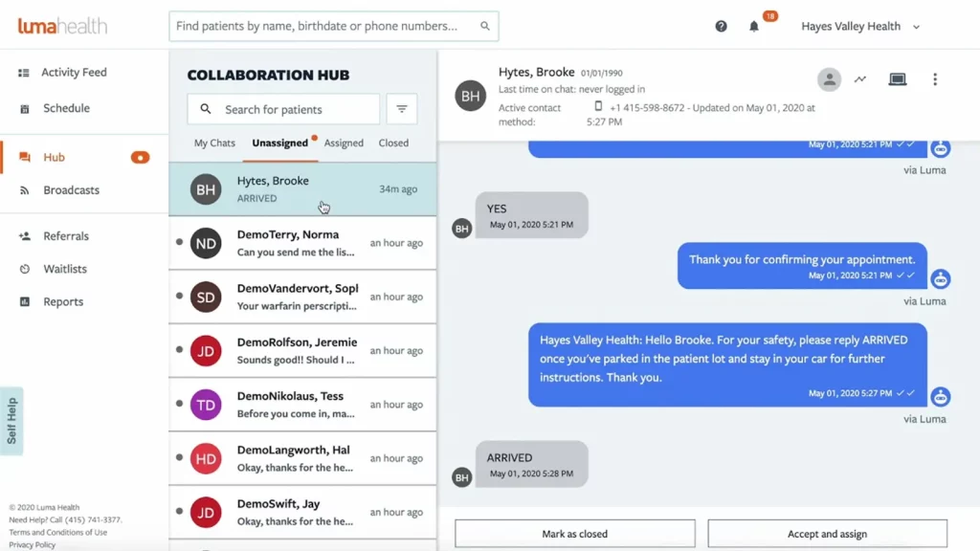The image size is (980, 551).
Task: Open the Hayes Valley Health account dropdown
Action: coord(859,26)
